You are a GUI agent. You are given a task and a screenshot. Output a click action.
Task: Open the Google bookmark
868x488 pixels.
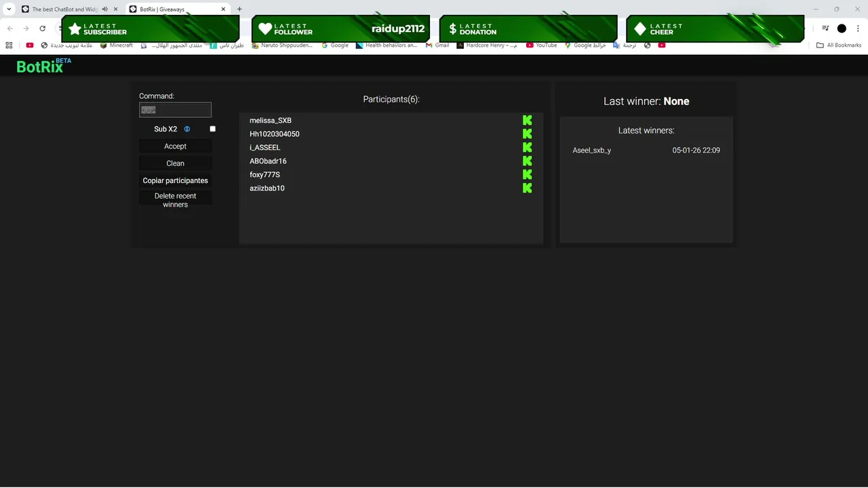[x=335, y=45]
